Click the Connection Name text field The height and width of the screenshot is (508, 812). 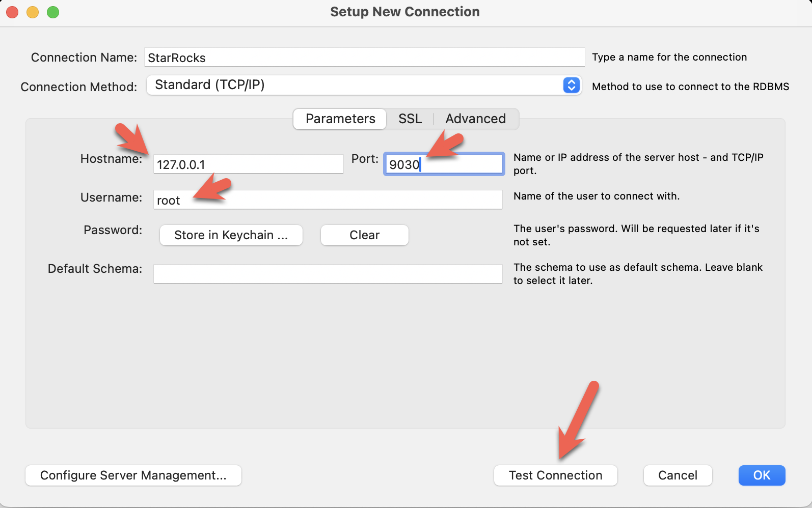(364, 58)
